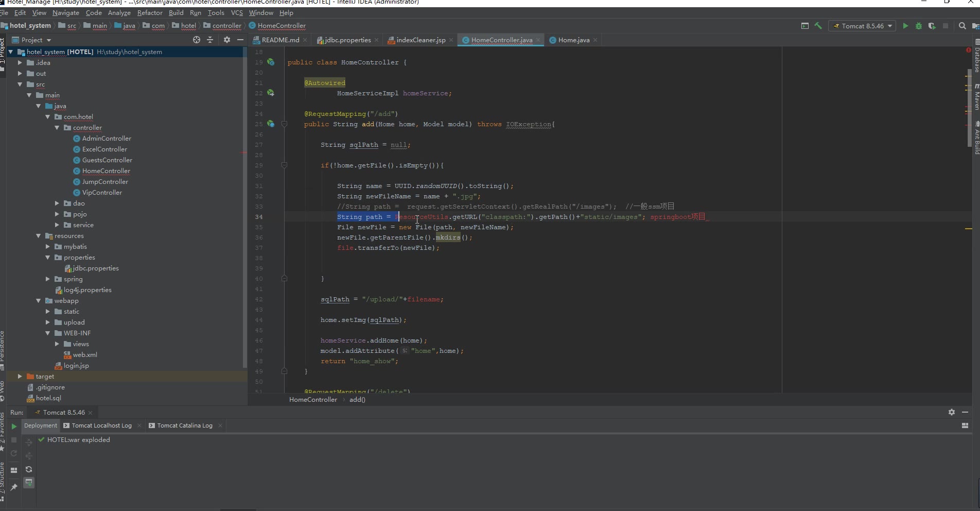Expand the dao package
Screen dimensions: 980x511
(57, 203)
